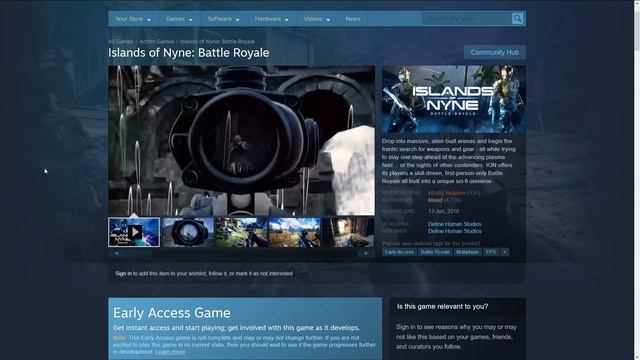Select the yellow field screenshot thumbnail

point(295,232)
